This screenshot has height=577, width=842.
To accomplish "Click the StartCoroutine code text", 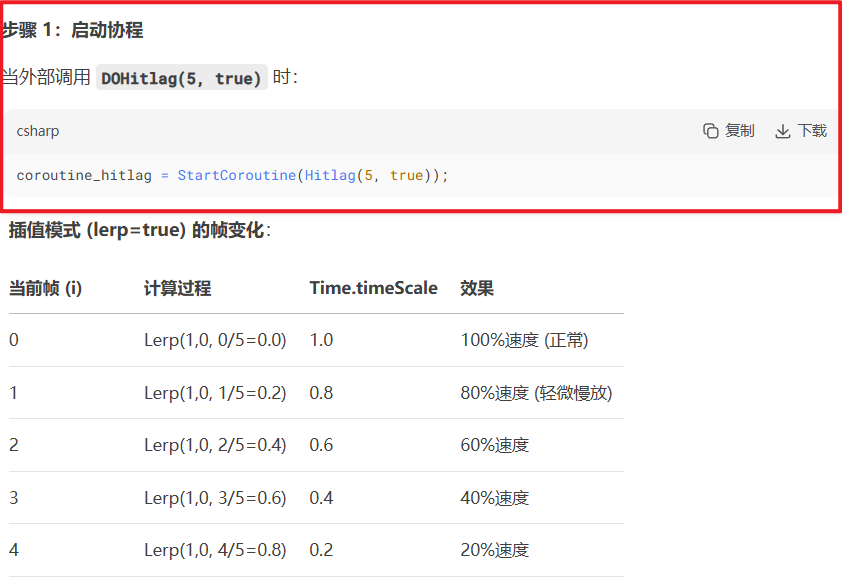I will coord(236,175).
